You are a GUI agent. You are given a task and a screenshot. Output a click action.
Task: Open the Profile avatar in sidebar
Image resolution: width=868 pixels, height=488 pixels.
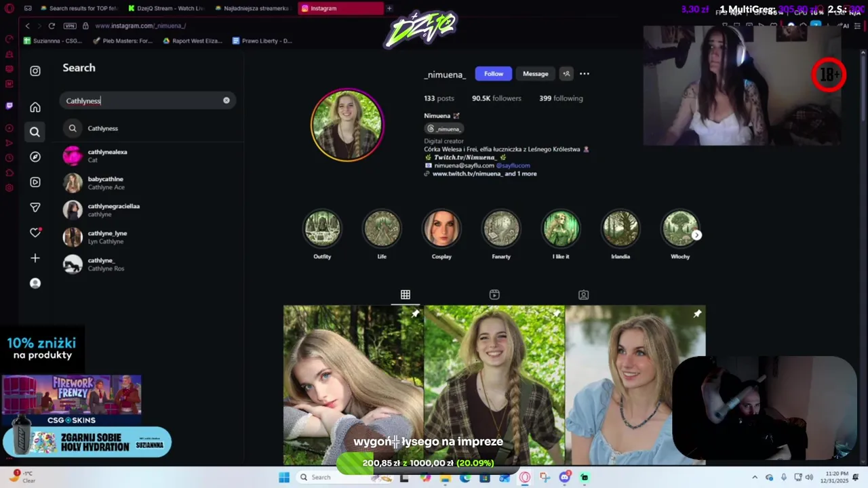35,283
